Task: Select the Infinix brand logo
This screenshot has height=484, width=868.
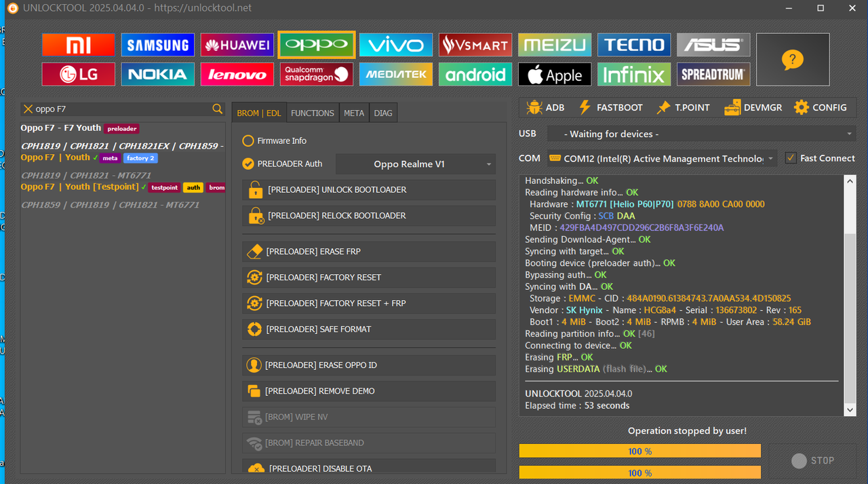Action: (634, 74)
